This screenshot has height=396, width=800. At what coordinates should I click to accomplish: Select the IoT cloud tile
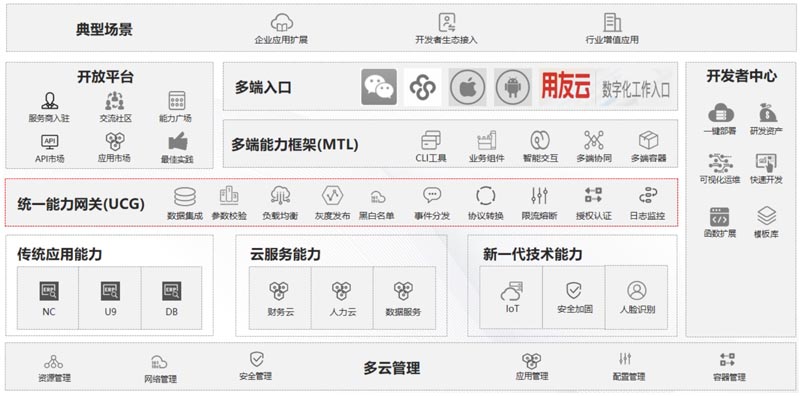512,298
